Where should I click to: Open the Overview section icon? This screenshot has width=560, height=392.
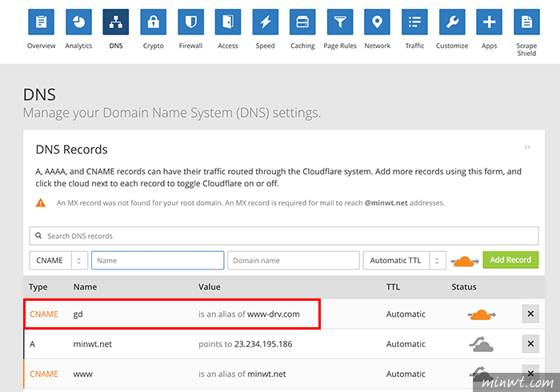(x=41, y=22)
